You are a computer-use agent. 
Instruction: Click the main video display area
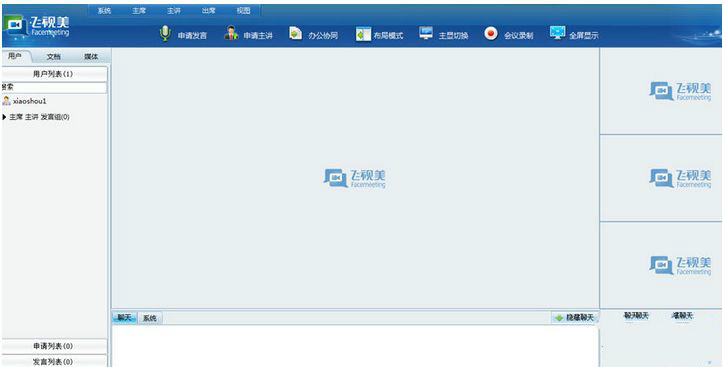pyautogui.click(x=355, y=178)
